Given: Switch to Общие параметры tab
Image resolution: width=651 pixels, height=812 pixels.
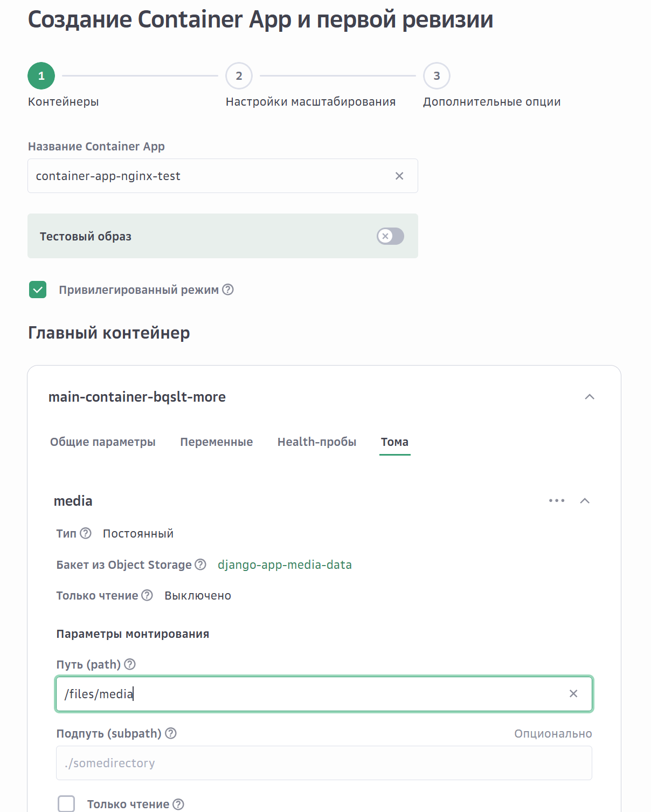Looking at the screenshot, I should (x=103, y=442).
